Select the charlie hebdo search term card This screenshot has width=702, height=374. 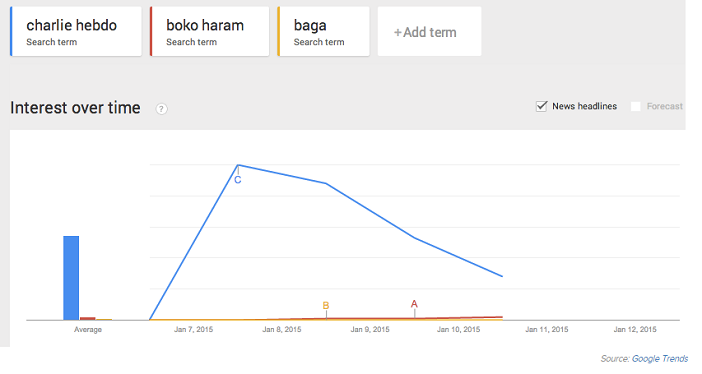pos(76,31)
